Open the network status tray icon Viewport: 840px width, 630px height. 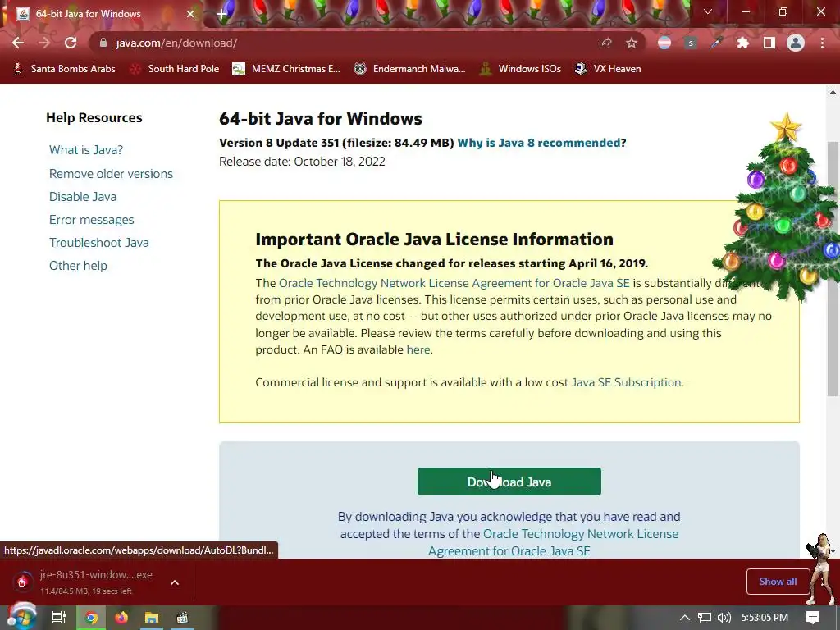[x=705, y=618]
